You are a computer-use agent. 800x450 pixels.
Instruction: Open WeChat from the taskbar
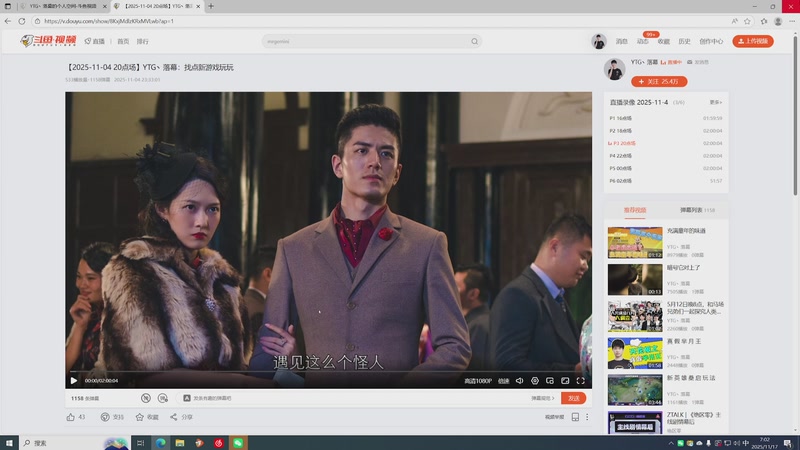coord(238,443)
